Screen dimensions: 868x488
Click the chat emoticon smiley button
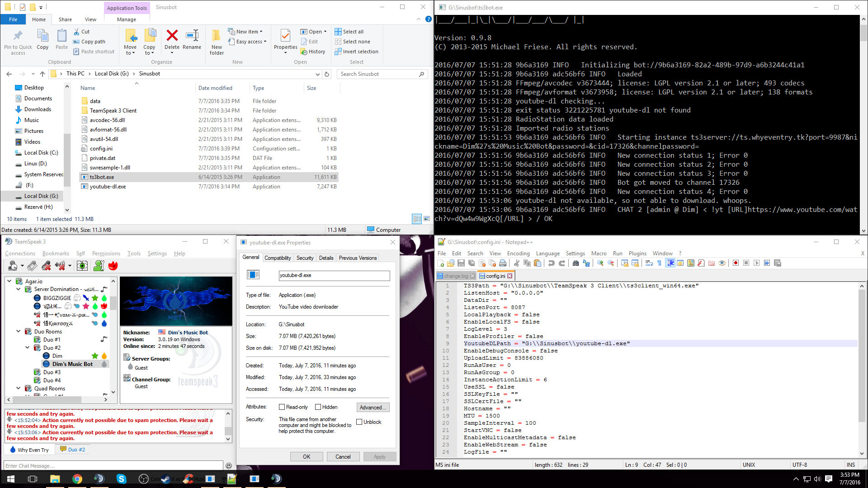click(x=229, y=465)
